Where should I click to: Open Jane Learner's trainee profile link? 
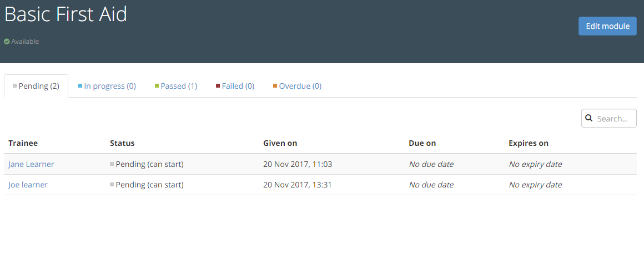click(31, 164)
